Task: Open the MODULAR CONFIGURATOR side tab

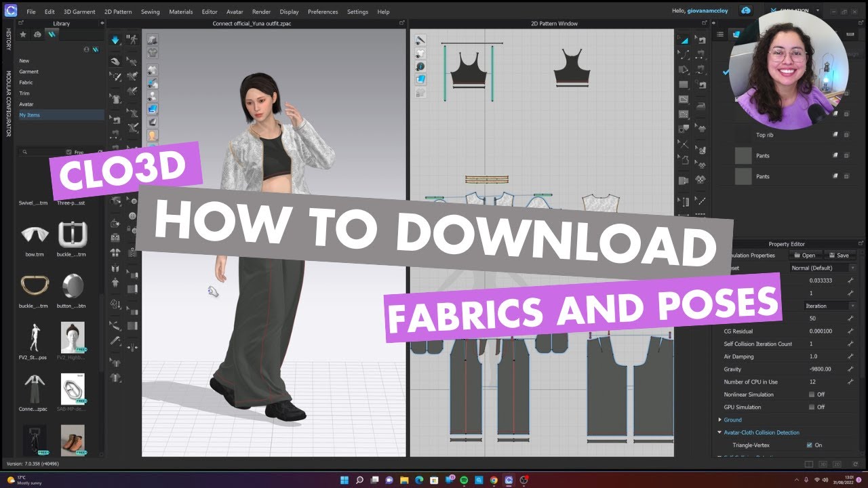Action: (9, 104)
